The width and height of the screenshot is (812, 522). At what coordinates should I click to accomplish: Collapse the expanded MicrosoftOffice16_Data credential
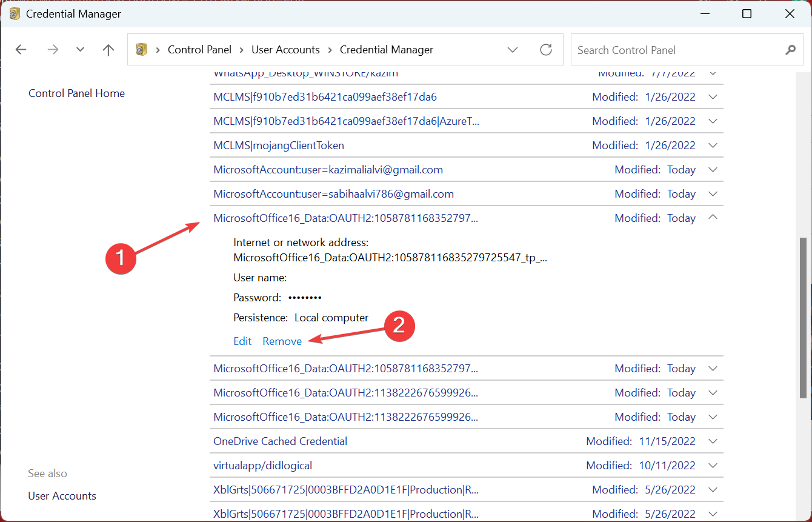pos(713,218)
